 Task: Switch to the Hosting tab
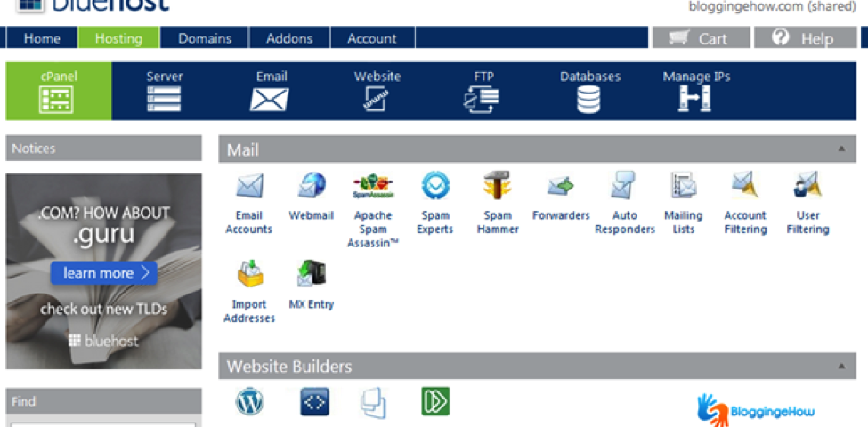(119, 38)
